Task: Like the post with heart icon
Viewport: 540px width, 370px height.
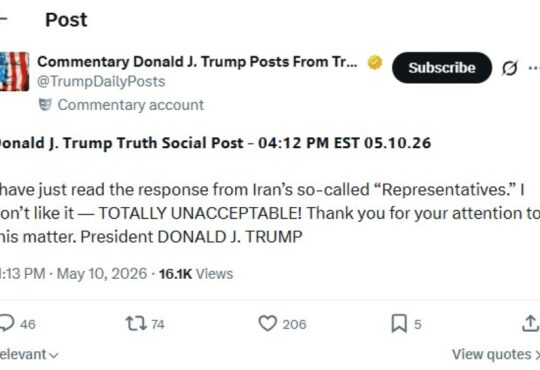Action: coord(268,323)
